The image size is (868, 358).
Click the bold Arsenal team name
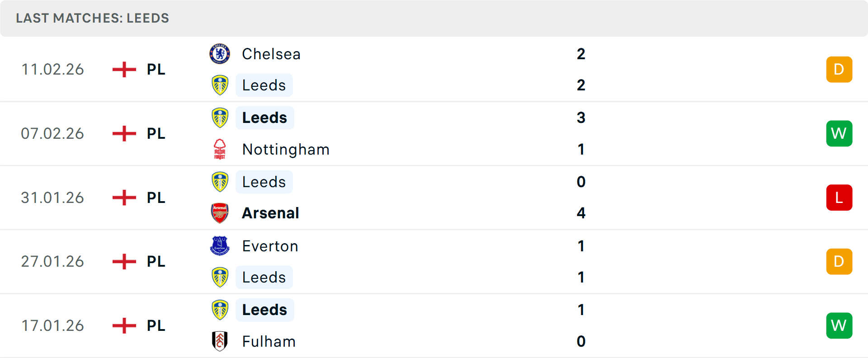coord(270,213)
